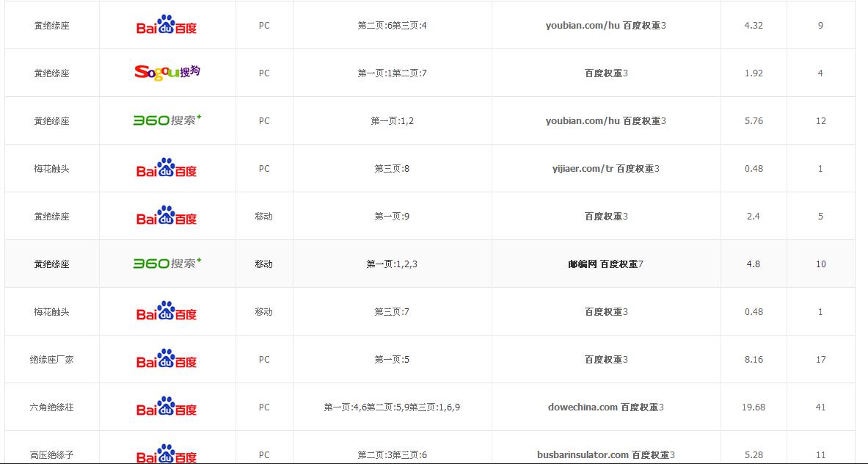Image resolution: width=868 pixels, height=464 pixels.
Task: Click the ranking text 第一页:1,2,3
Action: coord(392,264)
